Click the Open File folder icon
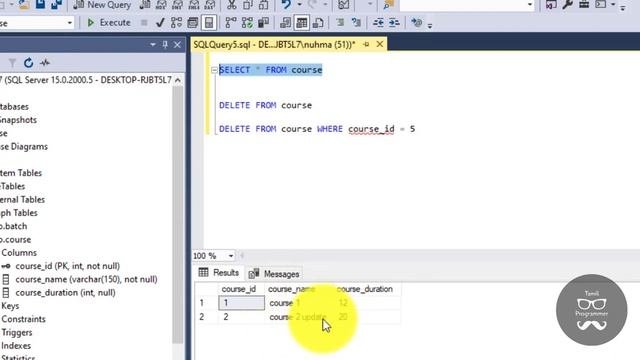 pos(24,5)
